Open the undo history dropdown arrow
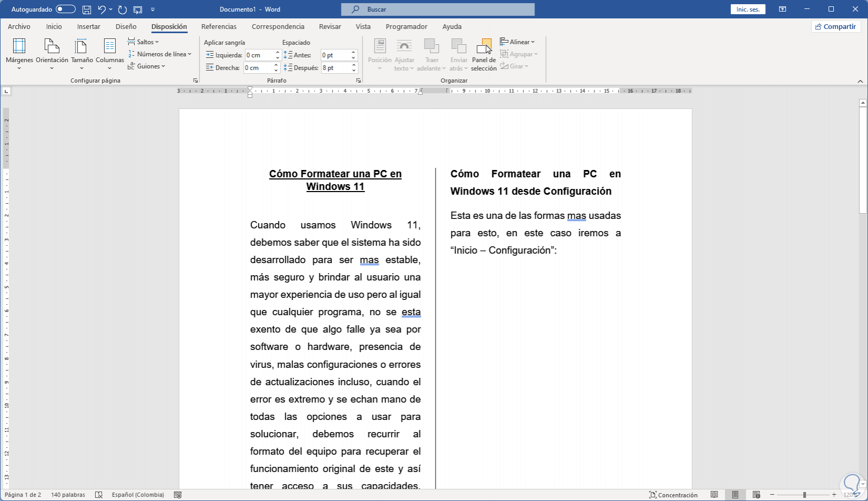868x501 pixels. [110, 9]
